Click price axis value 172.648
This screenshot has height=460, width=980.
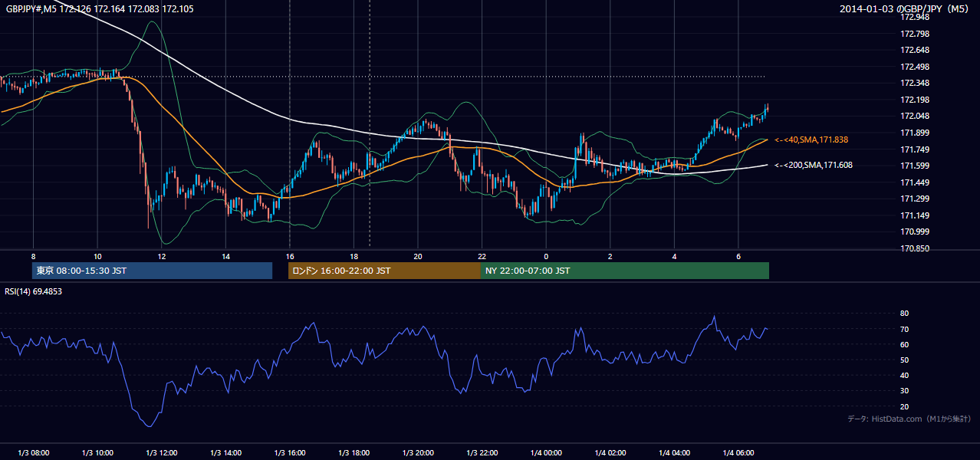tap(916, 50)
